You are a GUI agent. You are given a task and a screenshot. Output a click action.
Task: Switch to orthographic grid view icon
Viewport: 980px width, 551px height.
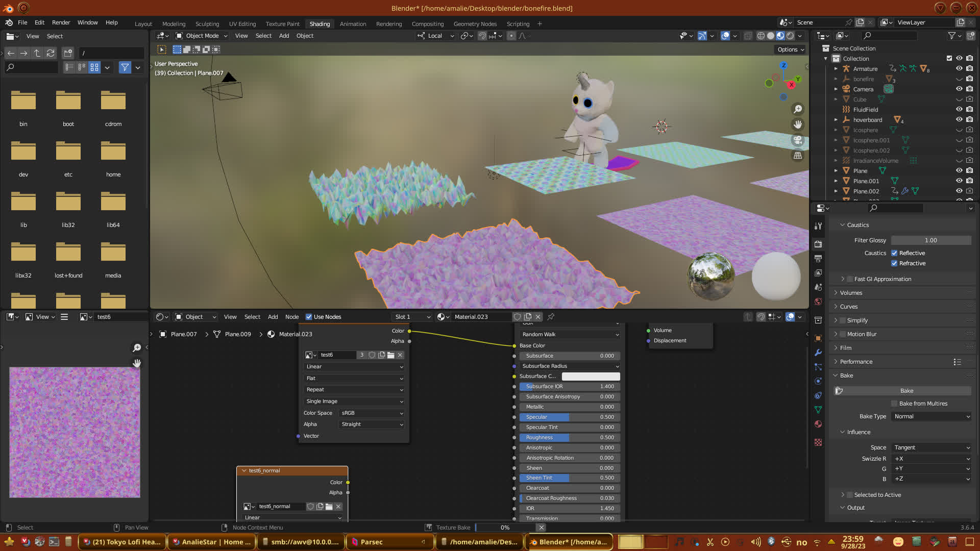click(x=798, y=156)
